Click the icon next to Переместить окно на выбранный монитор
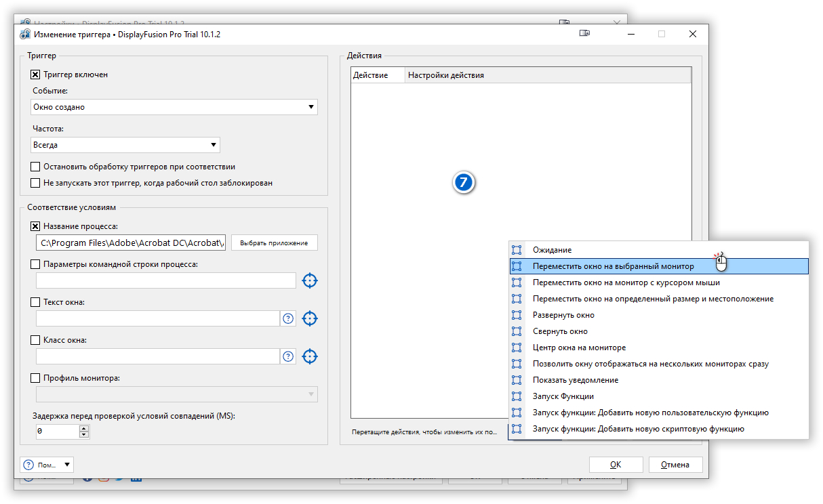Viewport: 823px width, 504px height. tap(517, 266)
